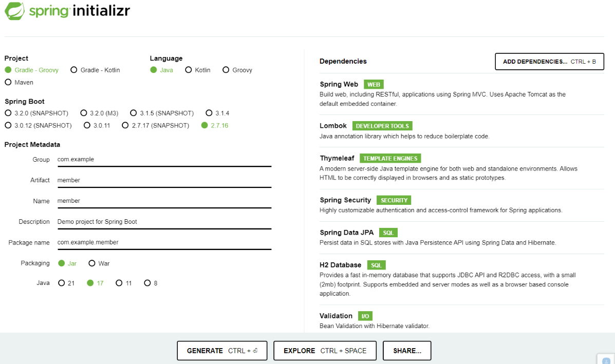
Task: Select Spring Boot 3.2.0 (M3)
Action: (x=99, y=113)
